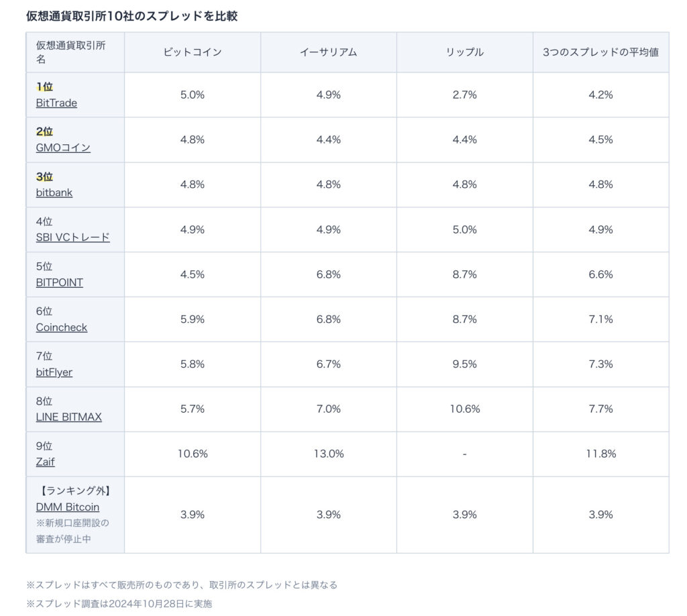
Task: Click the table heading about 10社のスプレッド
Action: [131, 16]
